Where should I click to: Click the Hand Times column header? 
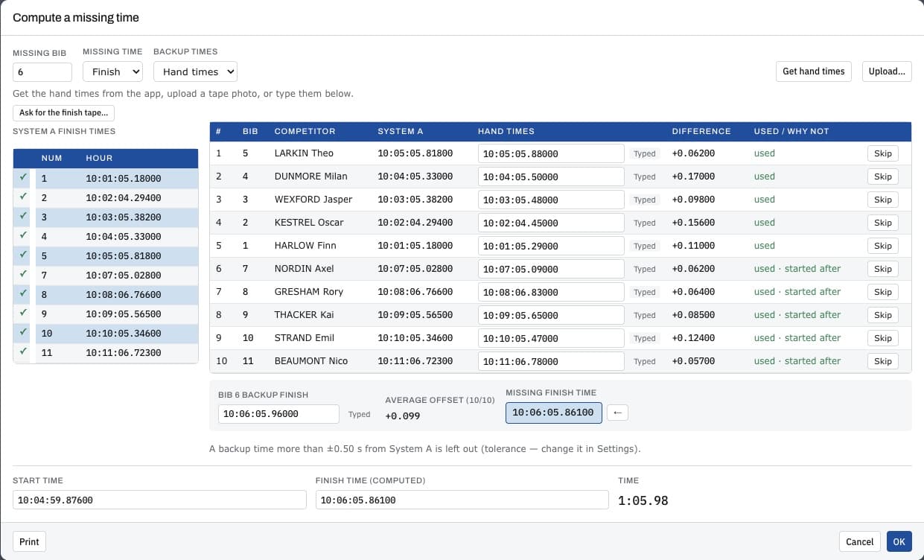click(506, 131)
